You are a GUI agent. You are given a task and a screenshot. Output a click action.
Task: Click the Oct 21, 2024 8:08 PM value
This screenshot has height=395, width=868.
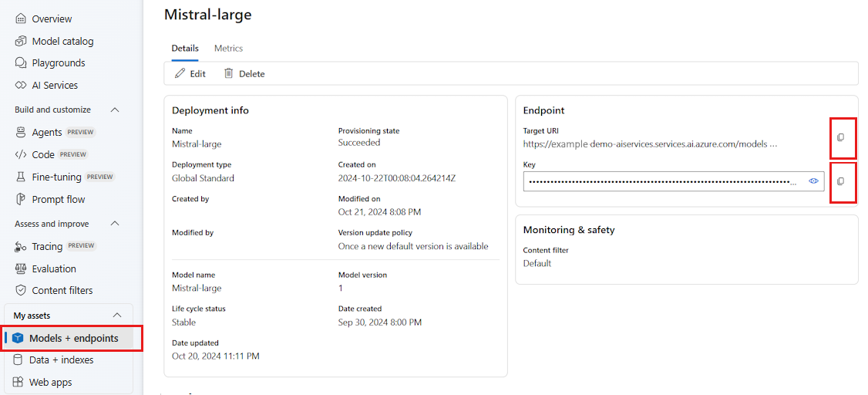click(x=380, y=212)
